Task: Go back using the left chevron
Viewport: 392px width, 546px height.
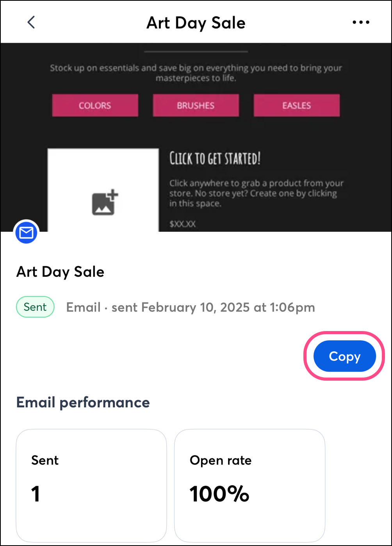Action: click(x=31, y=22)
